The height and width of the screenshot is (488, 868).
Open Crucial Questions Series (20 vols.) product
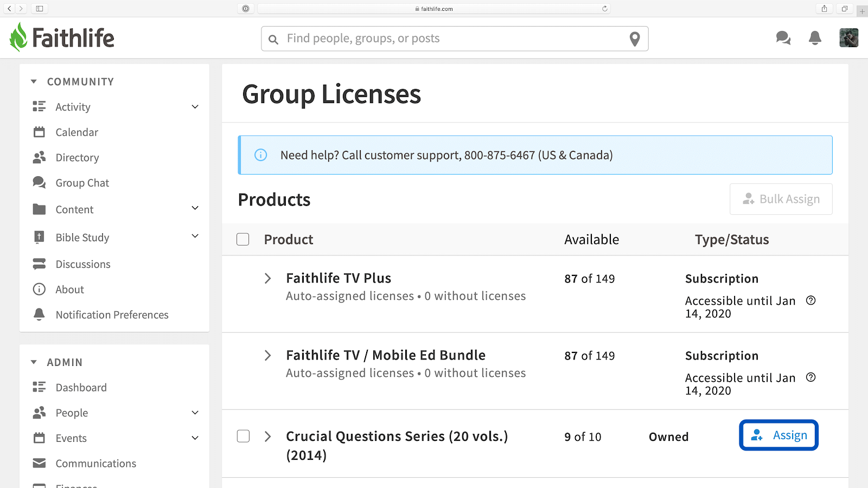pyautogui.click(x=397, y=445)
